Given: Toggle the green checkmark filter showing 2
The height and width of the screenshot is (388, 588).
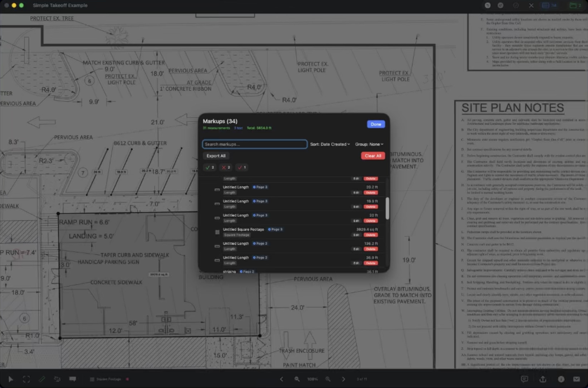Looking at the screenshot, I should (x=210, y=167).
